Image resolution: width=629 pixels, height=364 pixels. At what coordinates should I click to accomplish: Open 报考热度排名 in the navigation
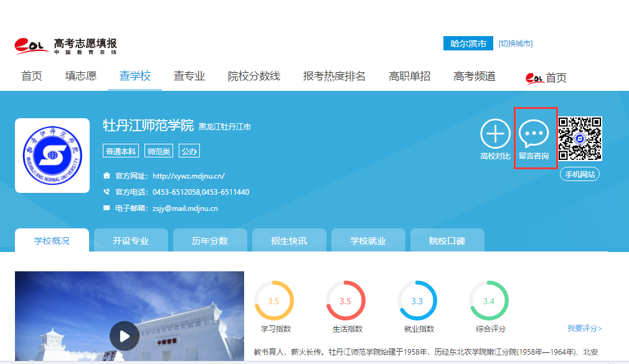pos(334,76)
